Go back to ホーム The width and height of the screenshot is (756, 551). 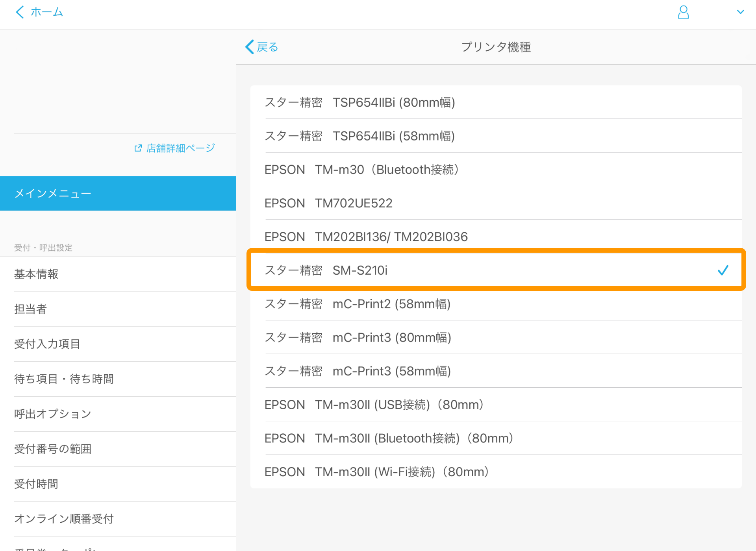(39, 12)
